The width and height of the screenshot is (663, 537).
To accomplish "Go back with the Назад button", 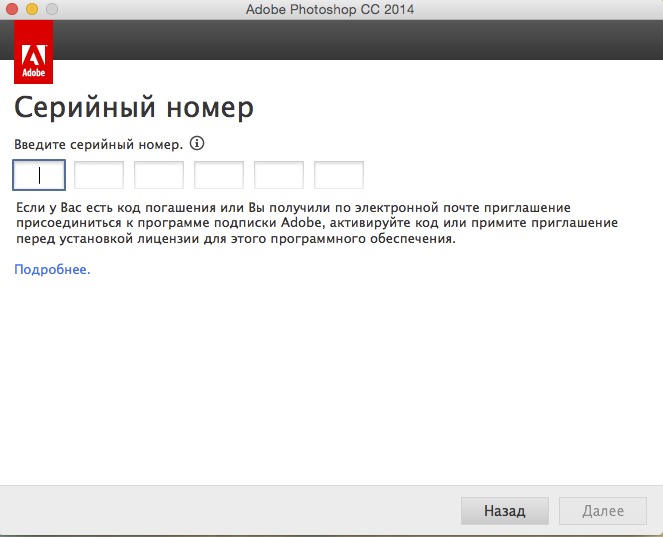I will click(x=505, y=511).
